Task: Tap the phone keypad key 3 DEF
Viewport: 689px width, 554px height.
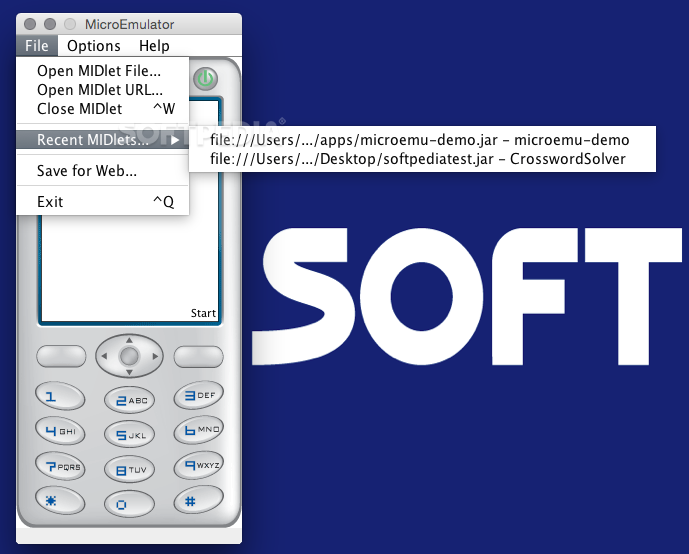Action: click(199, 395)
